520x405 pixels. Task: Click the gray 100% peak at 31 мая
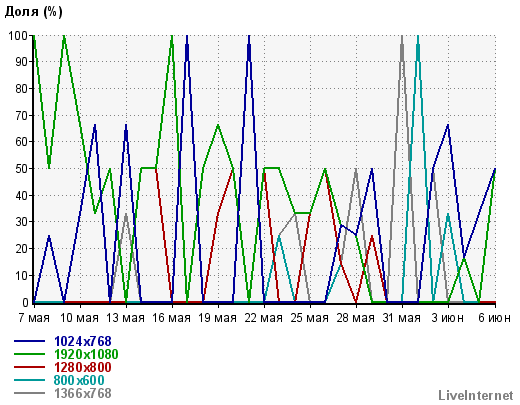(x=402, y=37)
